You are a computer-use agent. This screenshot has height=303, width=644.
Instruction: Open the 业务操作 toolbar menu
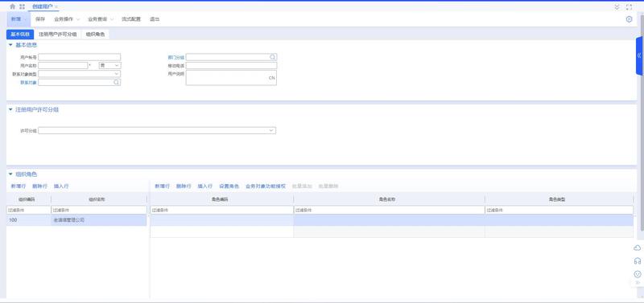67,19
